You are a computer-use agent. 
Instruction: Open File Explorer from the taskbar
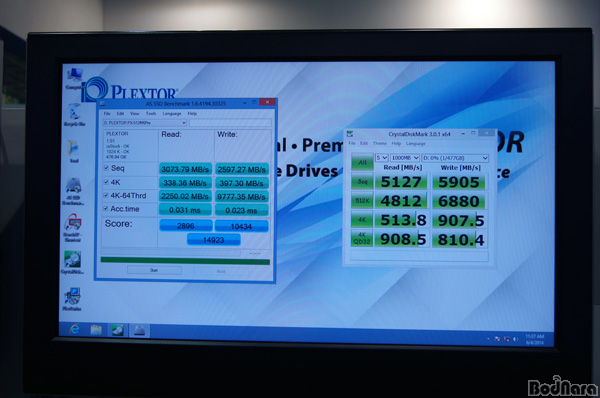tap(96, 330)
